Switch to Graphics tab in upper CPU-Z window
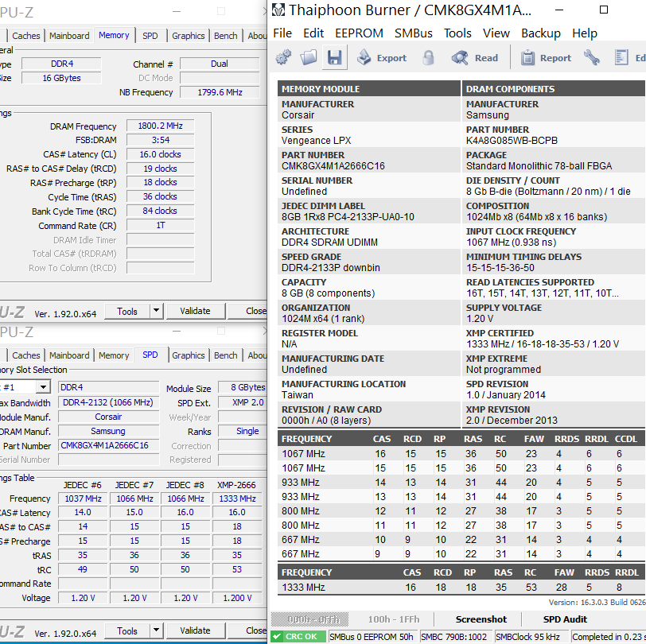Image resolution: width=646 pixels, height=644 pixels. pos(189,36)
